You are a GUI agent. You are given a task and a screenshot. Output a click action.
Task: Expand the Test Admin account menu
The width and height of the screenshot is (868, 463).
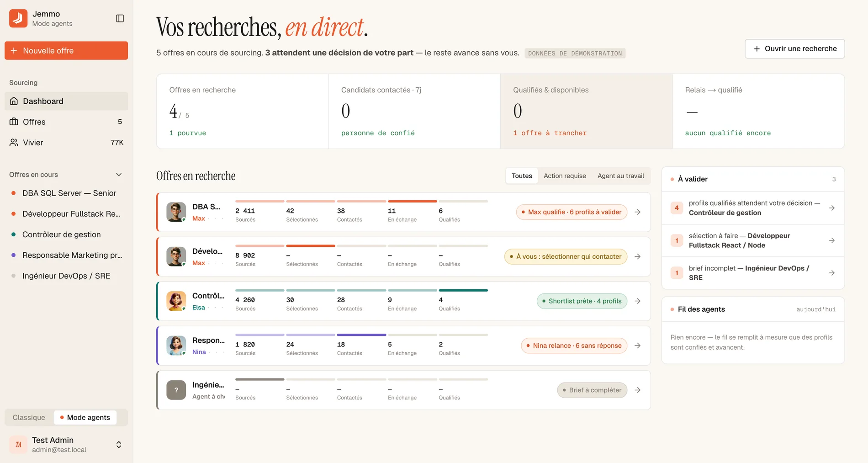(119, 445)
